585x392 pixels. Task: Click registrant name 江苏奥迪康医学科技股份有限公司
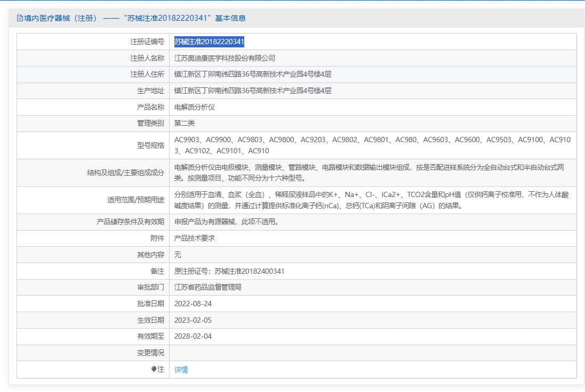225,58
